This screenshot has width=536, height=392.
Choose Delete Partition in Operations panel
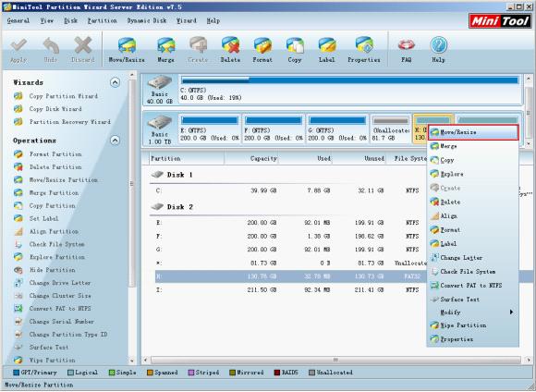tap(48, 167)
